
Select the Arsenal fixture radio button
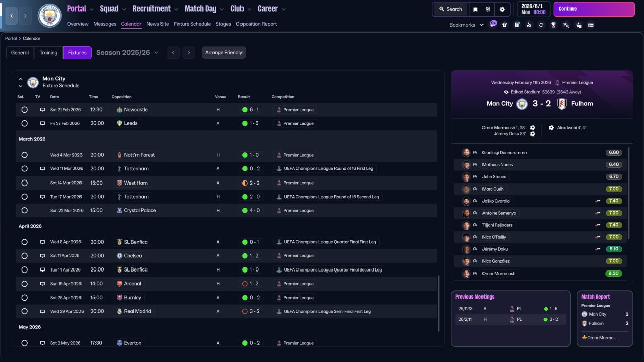(x=24, y=284)
